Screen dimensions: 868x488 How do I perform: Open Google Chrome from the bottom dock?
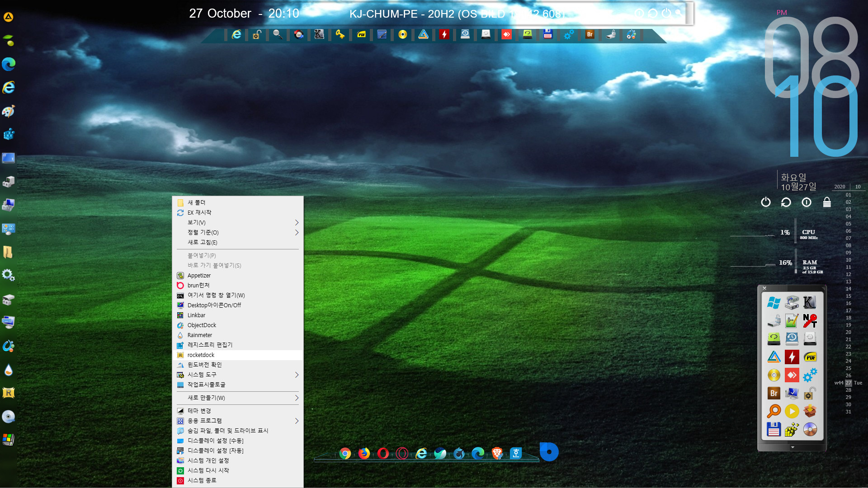coord(345,453)
